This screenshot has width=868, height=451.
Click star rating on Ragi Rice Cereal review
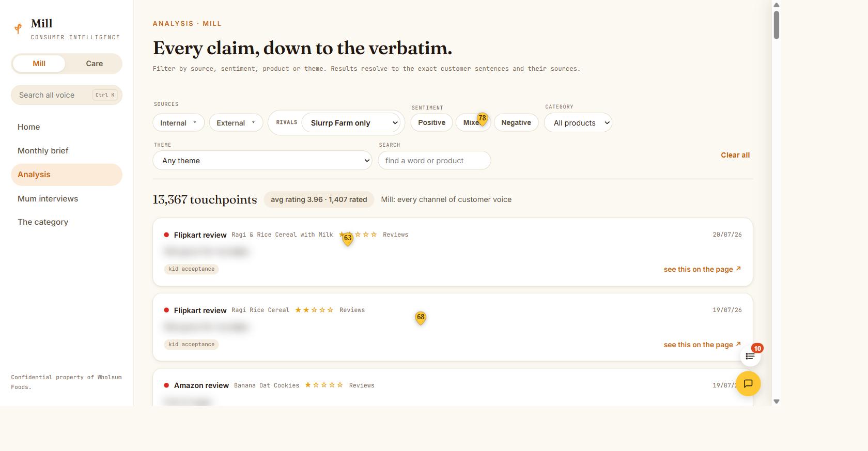[x=314, y=310]
